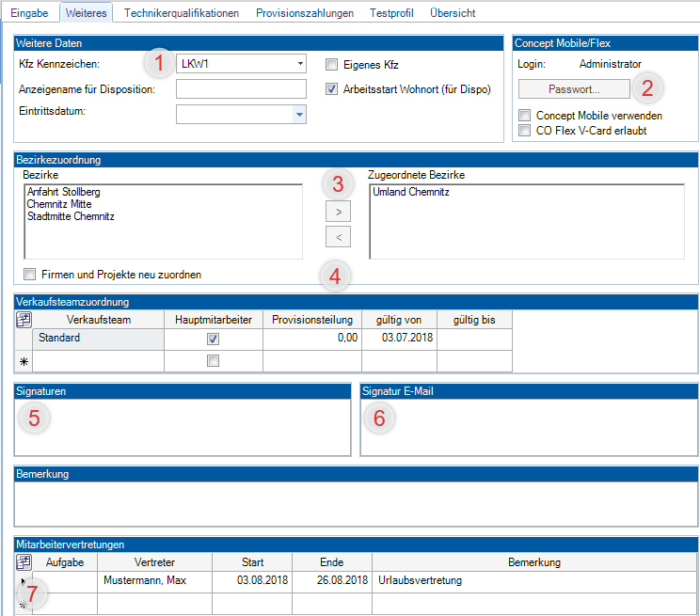Click the Anzeigename für Disposition field
The image size is (700, 616).
click(x=241, y=89)
